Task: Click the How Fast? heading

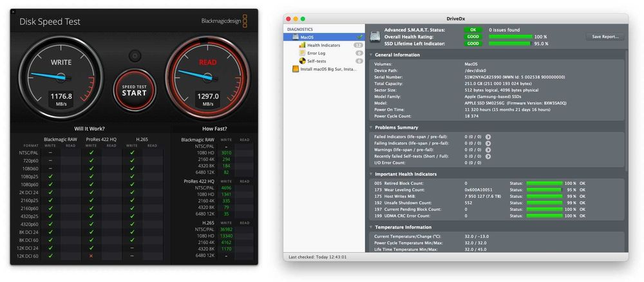Action: (x=214, y=129)
